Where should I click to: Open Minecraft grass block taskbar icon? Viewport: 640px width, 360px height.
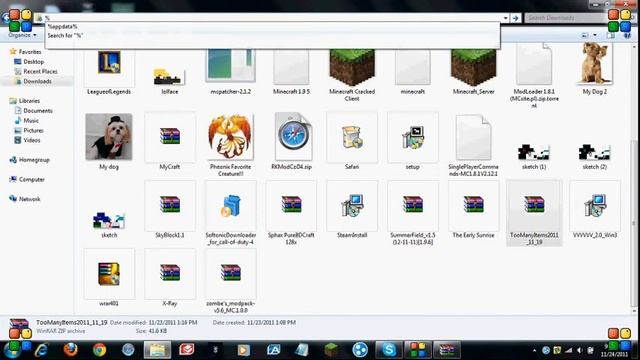tap(331, 350)
